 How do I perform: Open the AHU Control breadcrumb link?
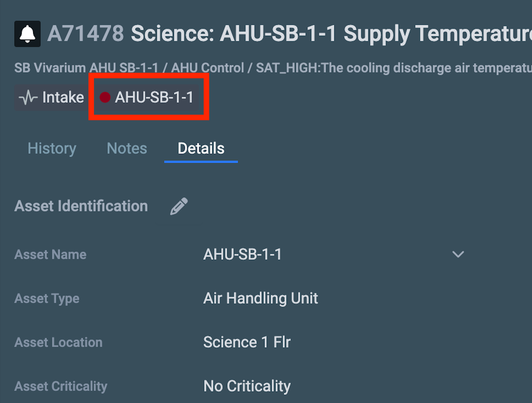pos(206,68)
